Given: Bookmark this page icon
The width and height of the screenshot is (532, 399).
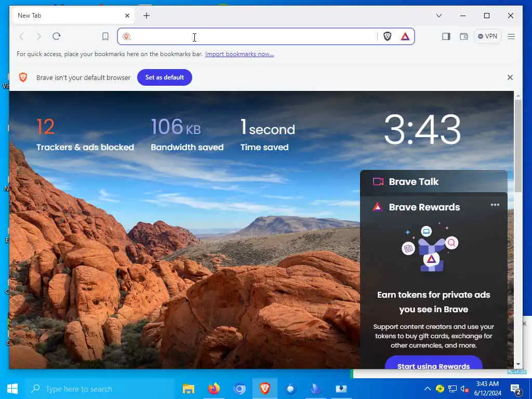Looking at the screenshot, I should point(105,36).
